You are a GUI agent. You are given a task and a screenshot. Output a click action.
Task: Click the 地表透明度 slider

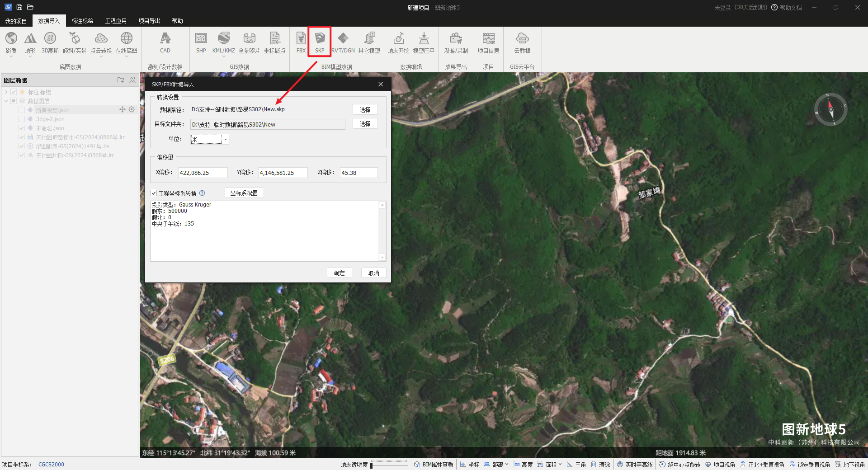389,465
